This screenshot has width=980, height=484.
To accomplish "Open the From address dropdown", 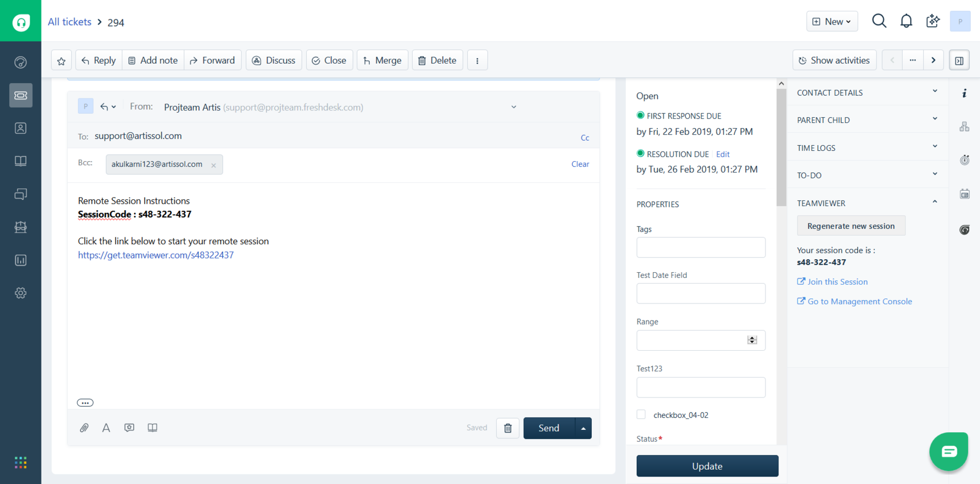I will [x=513, y=107].
